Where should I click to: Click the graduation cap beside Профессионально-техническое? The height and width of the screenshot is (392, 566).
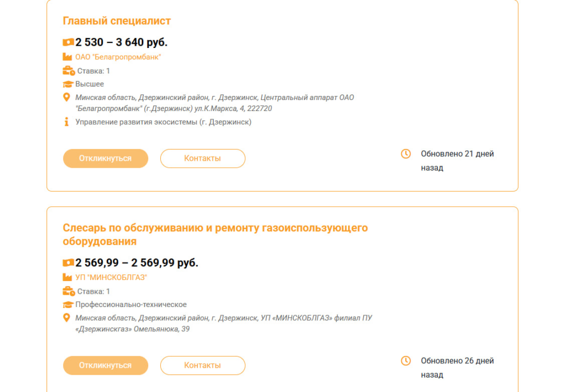click(x=68, y=305)
